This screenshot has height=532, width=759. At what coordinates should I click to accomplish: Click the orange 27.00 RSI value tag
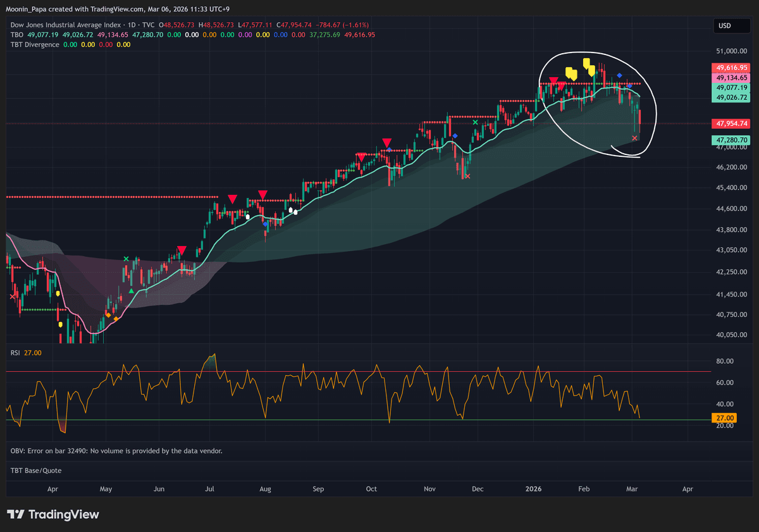[724, 418]
